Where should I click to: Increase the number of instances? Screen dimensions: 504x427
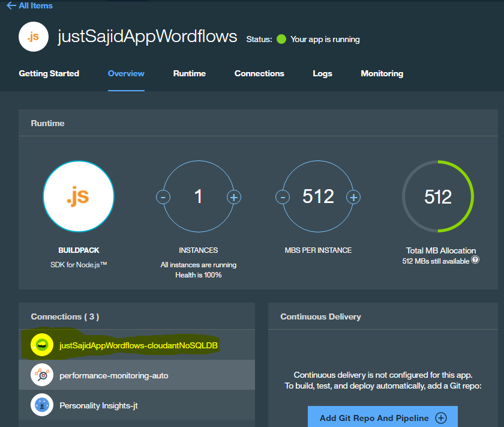(233, 197)
